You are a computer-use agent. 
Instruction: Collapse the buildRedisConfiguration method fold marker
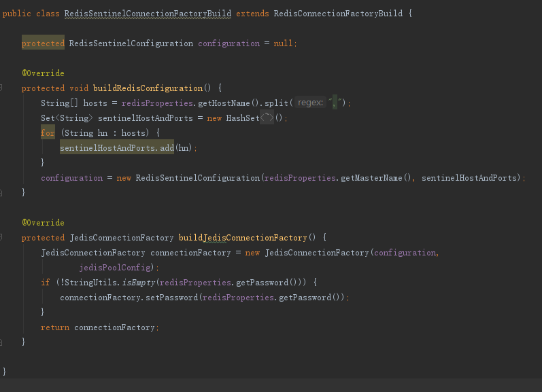pyautogui.click(x=1, y=88)
